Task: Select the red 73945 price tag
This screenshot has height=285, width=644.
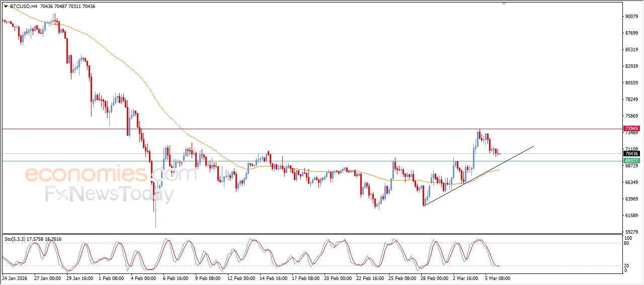Action: pos(631,129)
